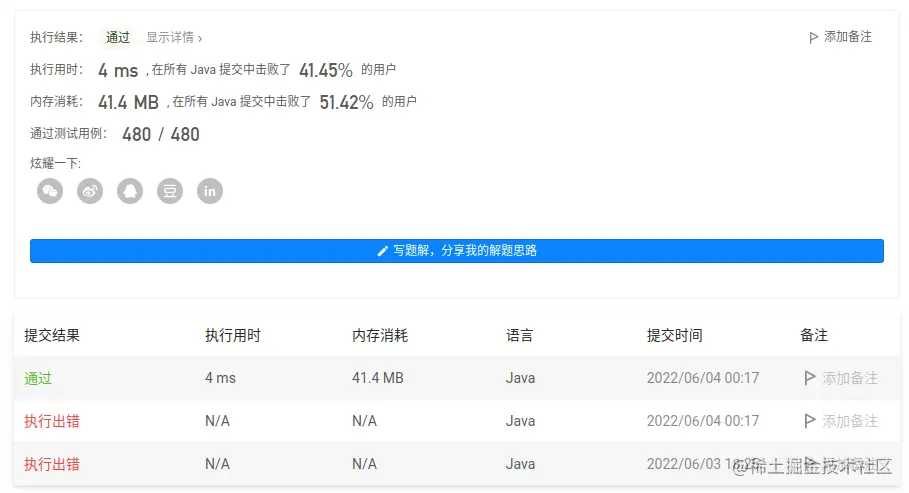This screenshot has width=909, height=493.
Task: Click 写题解，分享我的解题思路 button
Action: tap(457, 251)
